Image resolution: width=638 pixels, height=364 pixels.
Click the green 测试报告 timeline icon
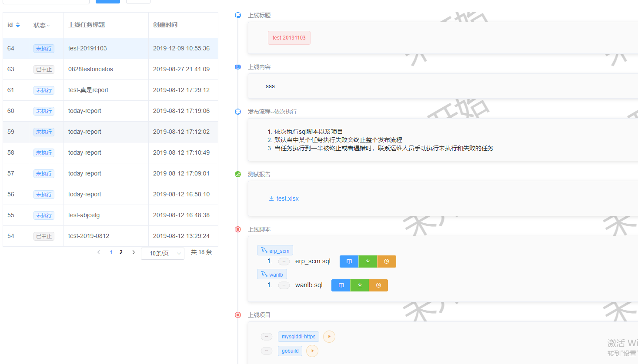pyautogui.click(x=238, y=174)
